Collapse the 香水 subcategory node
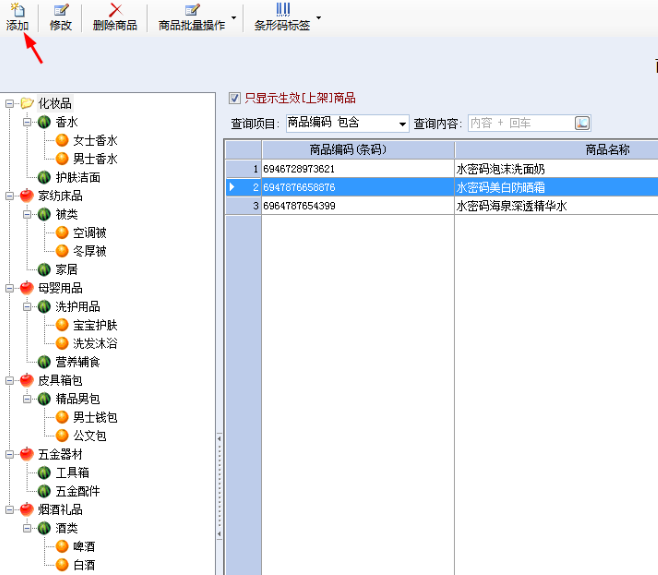This screenshot has height=575, width=658. tap(27, 122)
